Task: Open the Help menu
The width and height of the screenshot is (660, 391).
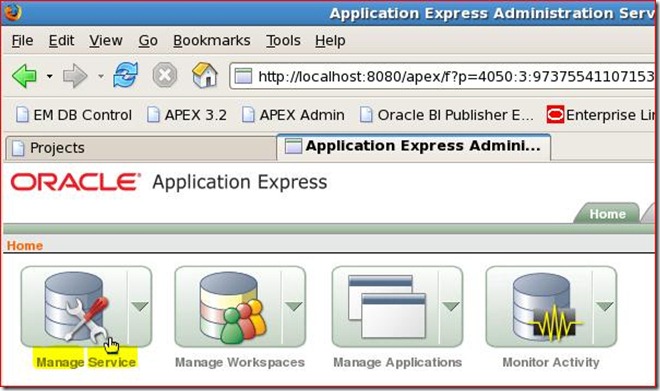Action: click(x=330, y=41)
